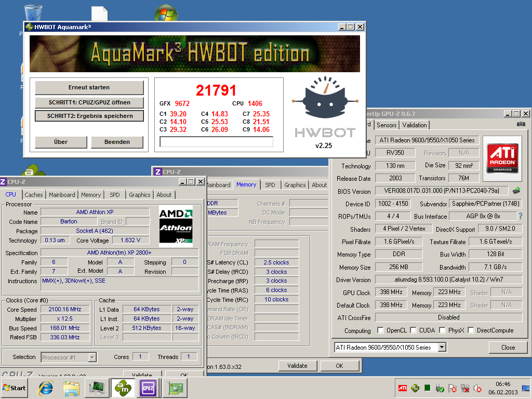Click the GPU name ATI Radeon 9600/9550/X1050 Series field
This screenshot has width=532, height=399.
pyautogui.click(x=427, y=140)
